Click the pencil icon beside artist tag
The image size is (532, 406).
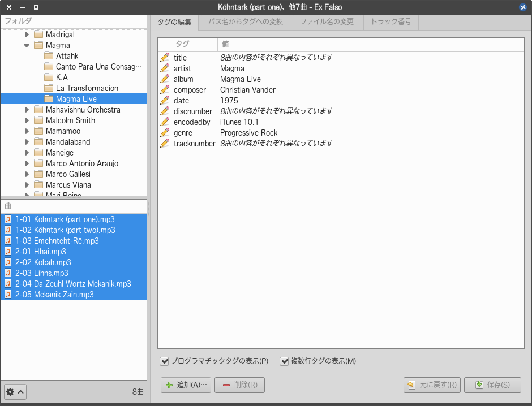(x=165, y=68)
